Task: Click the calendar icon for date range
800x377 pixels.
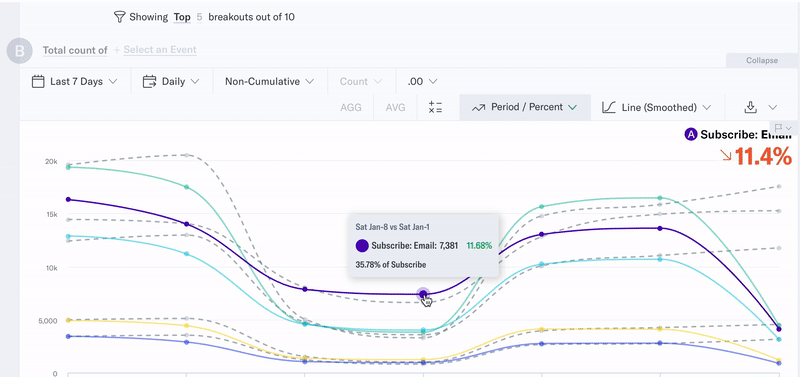Action: tap(38, 82)
